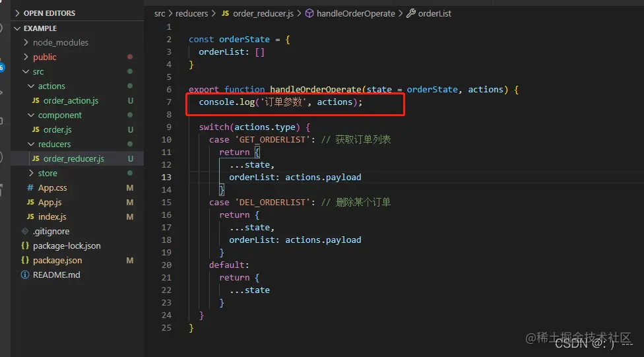Viewport: 644px width, 357px height.
Task: Select order_reducer.js in the file tree
Action: click(73, 158)
